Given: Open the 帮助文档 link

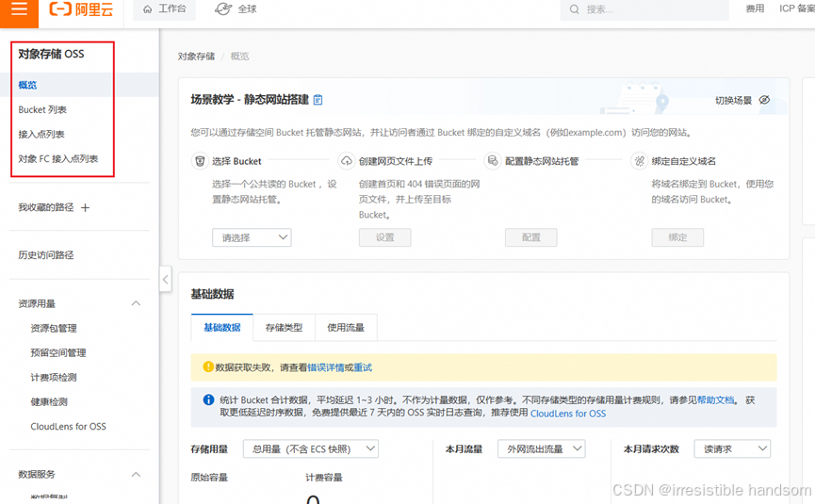Looking at the screenshot, I should click(716, 399).
